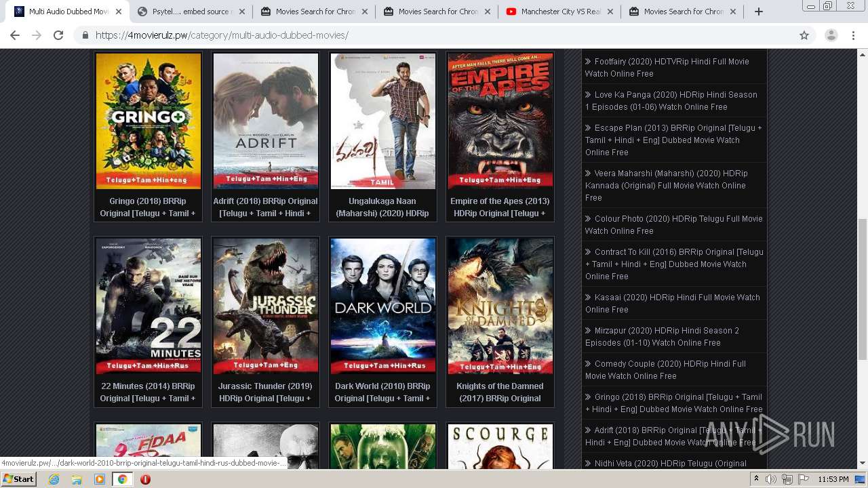
Task: Switch to last Movies Search for Chrome tab
Action: coord(682,12)
